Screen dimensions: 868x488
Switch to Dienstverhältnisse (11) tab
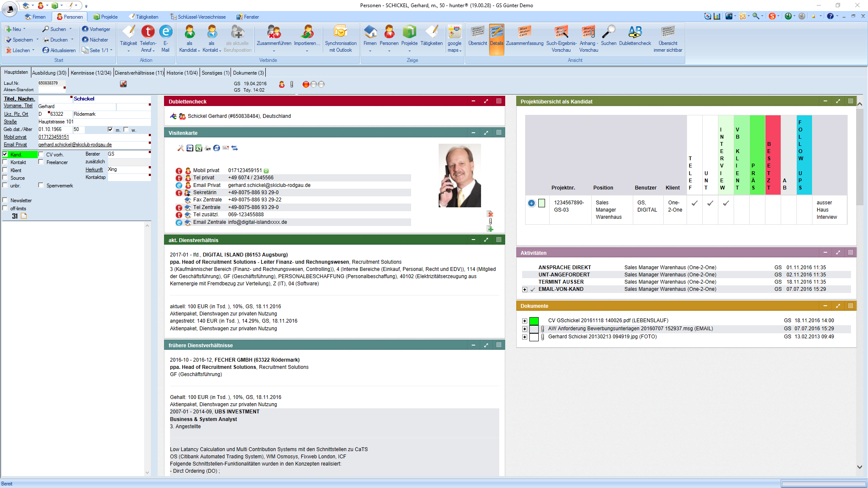tap(139, 73)
